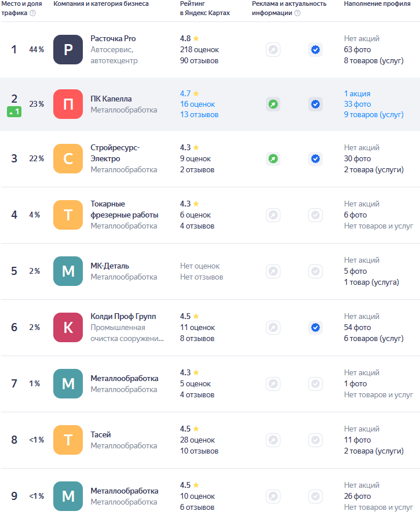Viewport: 420px width, 522px height.
Task: Open the Расточка Pro company avatar
Action: point(68,50)
